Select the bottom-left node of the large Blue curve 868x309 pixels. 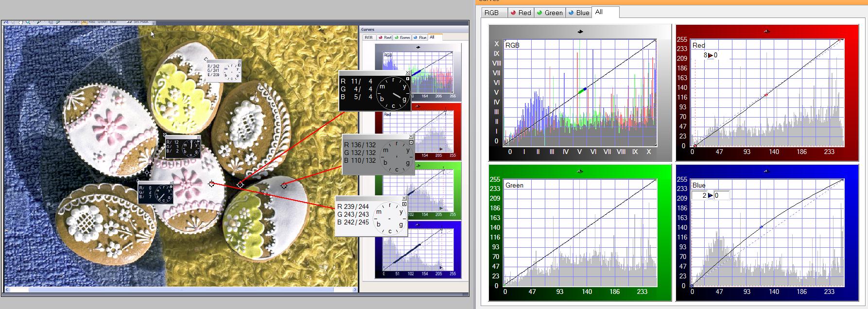point(692,286)
